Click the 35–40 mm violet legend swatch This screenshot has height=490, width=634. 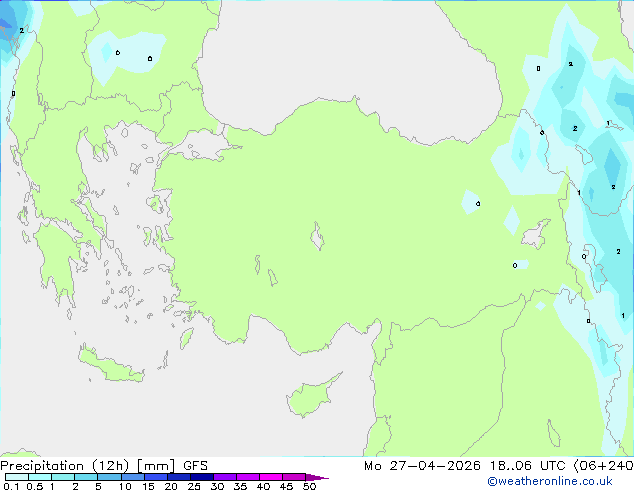click(247, 477)
